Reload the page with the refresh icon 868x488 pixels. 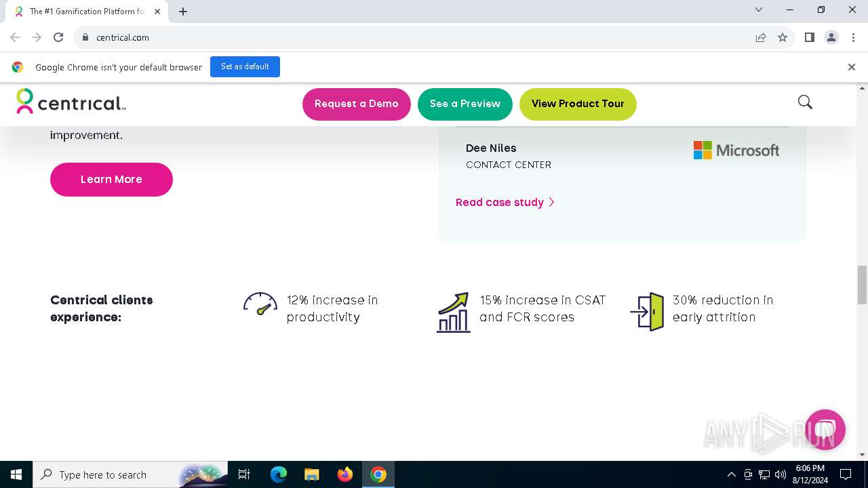point(58,37)
